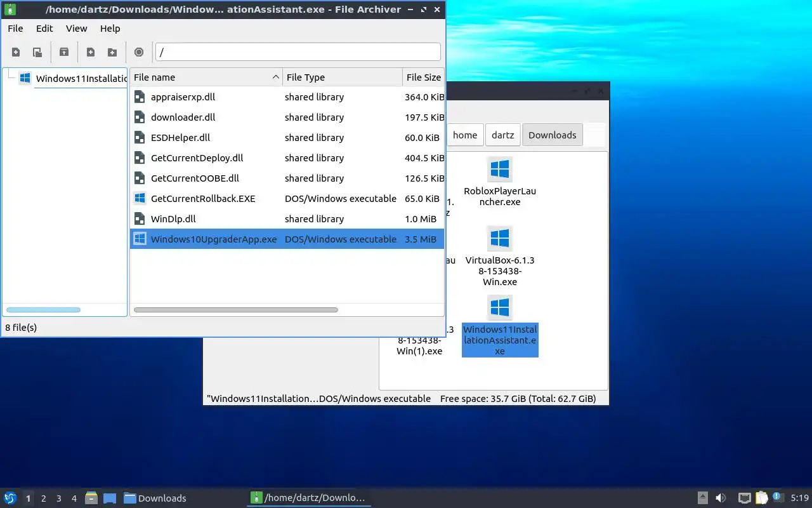812x508 pixels.
Task: Click the appraiserxp.dll file icon
Action: [x=140, y=97]
